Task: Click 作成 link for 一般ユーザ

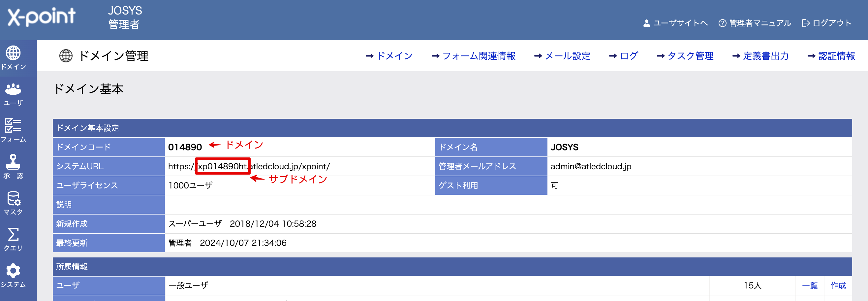Action: [x=838, y=285]
